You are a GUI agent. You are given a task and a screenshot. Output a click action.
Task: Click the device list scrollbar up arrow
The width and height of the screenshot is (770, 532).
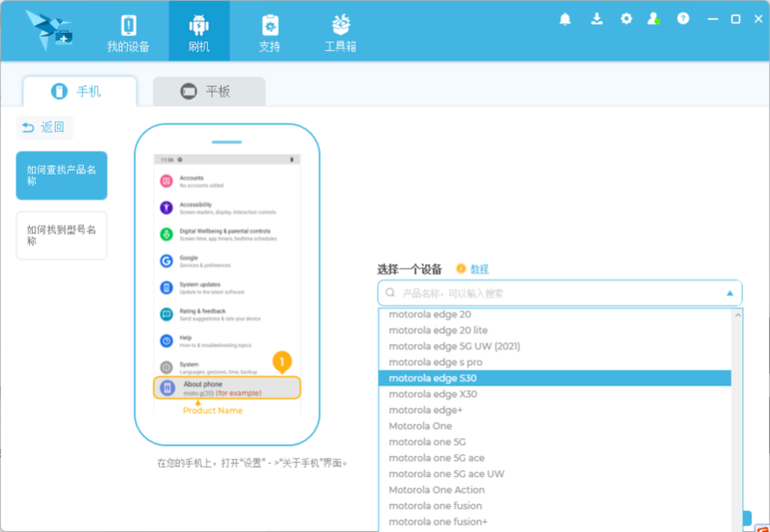click(737, 313)
